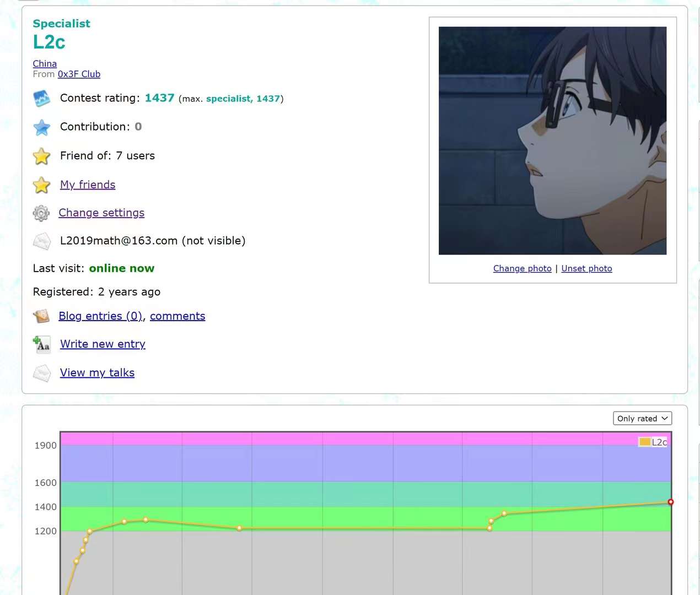Click the latest red rating point on graph
The image size is (700, 595).
pos(671,502)
